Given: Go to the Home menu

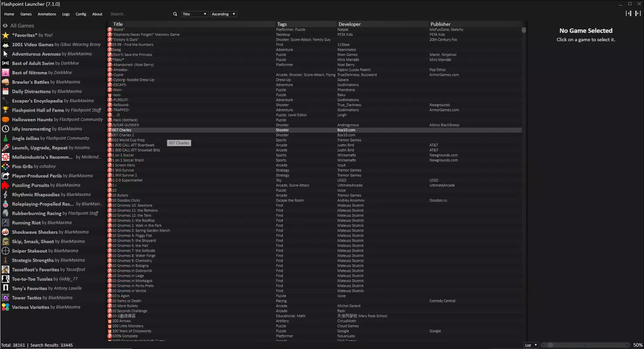Looking at the screenshot, I should (x=9, y=14).
